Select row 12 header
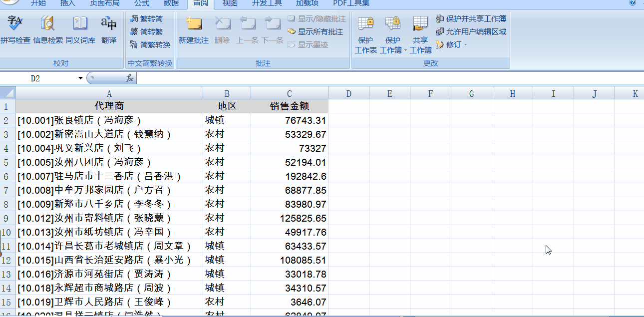 (7, 260)
